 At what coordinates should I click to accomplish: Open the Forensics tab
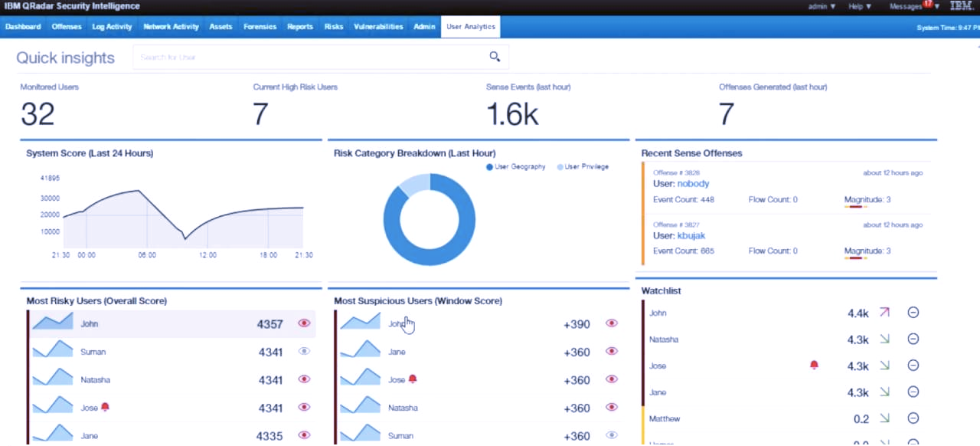click(260, 27)
